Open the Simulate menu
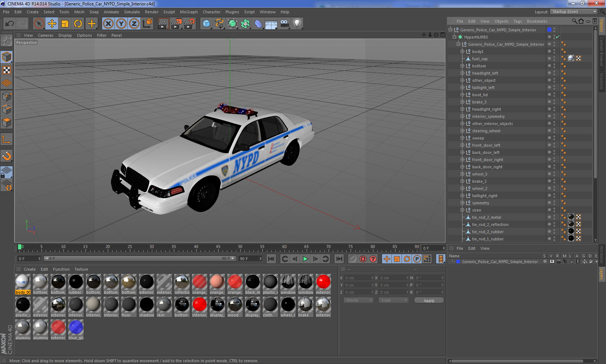 [x=132, y=12]
